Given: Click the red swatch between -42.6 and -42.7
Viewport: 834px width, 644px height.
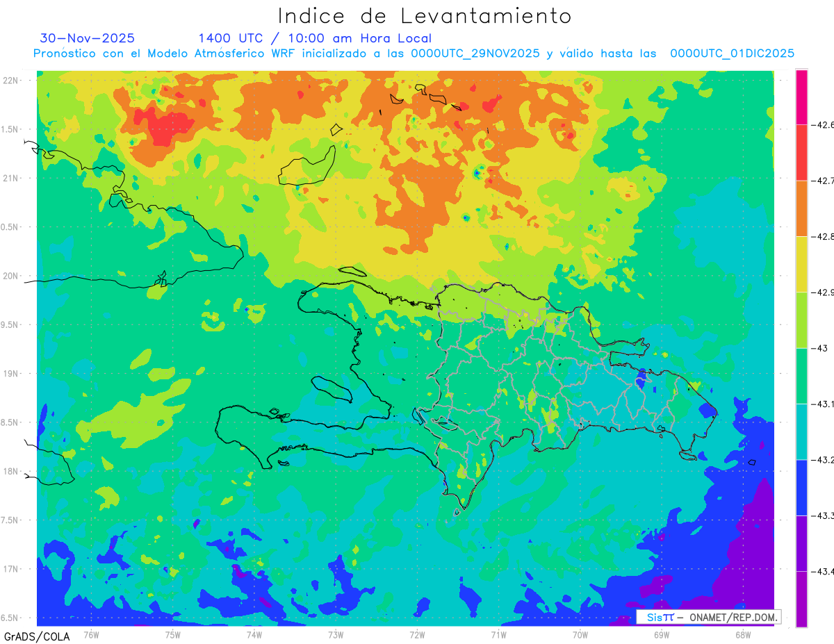Looking at the screenshot, I should click(x=801, y=153).
